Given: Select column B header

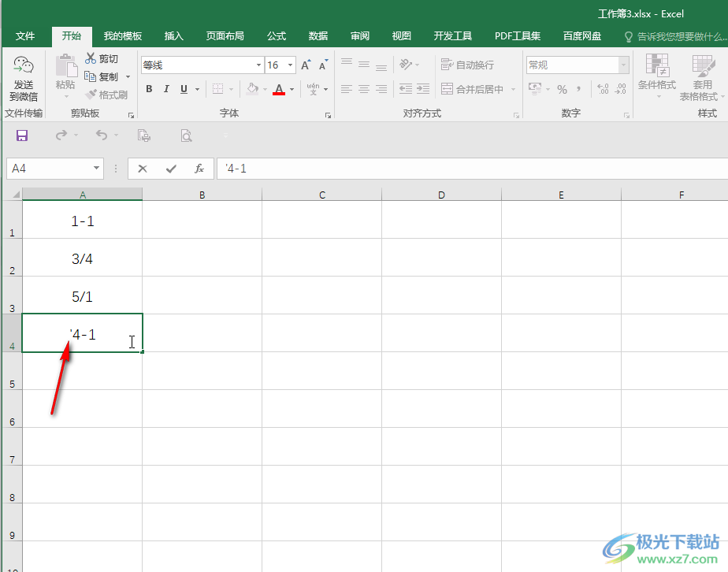Looking at the screenshot, I should pyautogui.click(x=202, y=195).
